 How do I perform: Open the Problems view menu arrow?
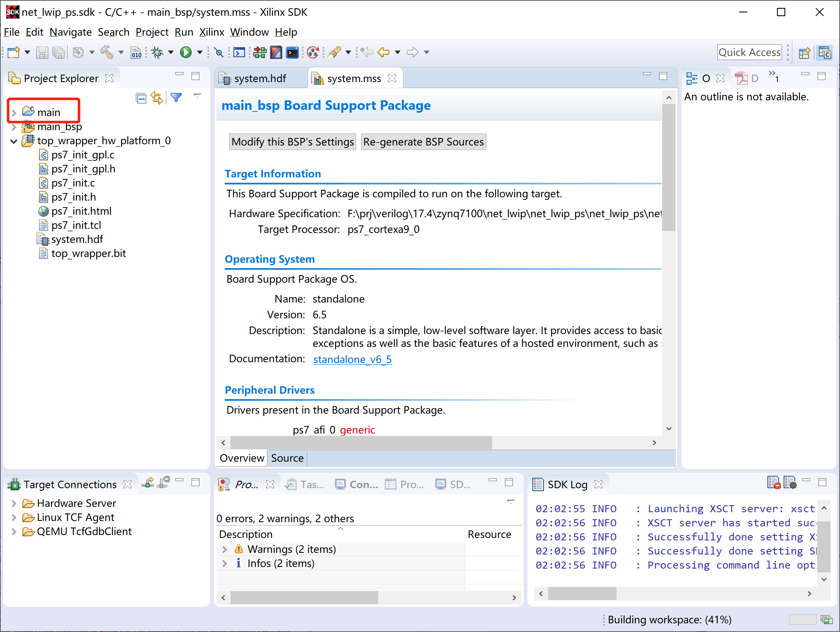pyautogui.click(x=511, y=502)
